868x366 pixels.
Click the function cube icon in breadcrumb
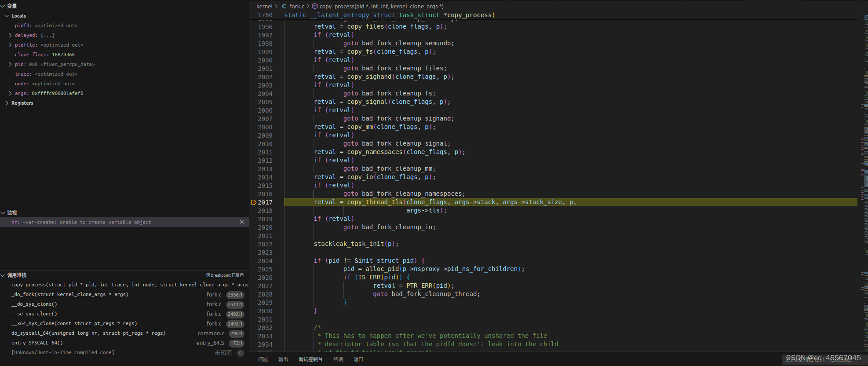(315, 6)
